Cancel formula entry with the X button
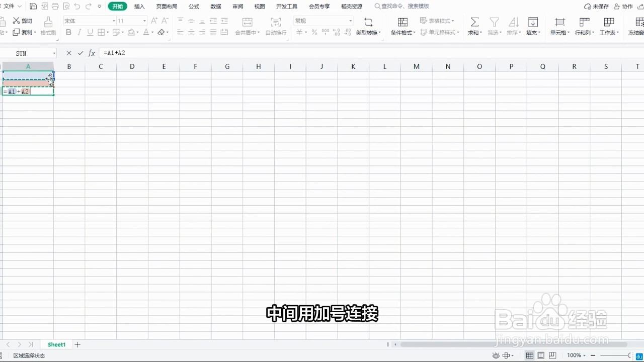 68,53
